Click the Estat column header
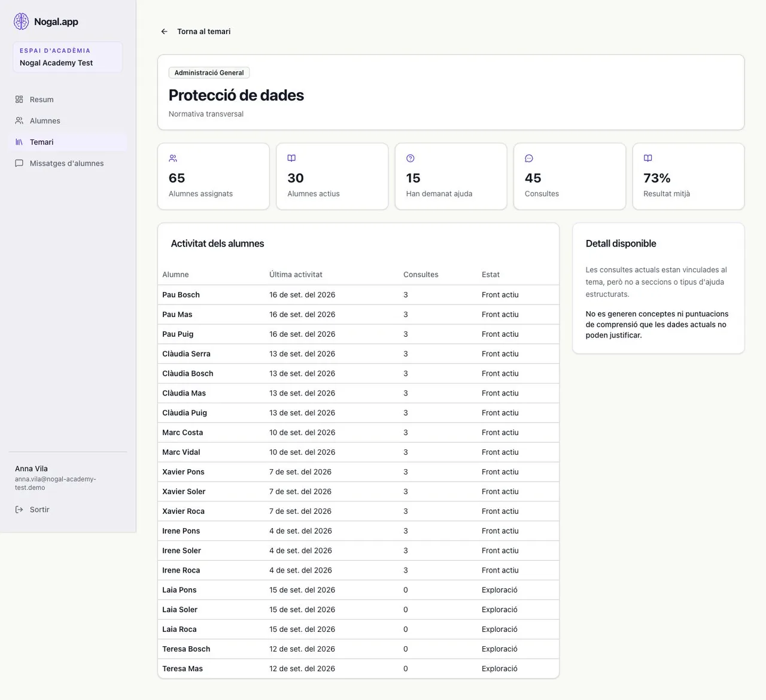This screenshot has height=700, width=766. 491,275
